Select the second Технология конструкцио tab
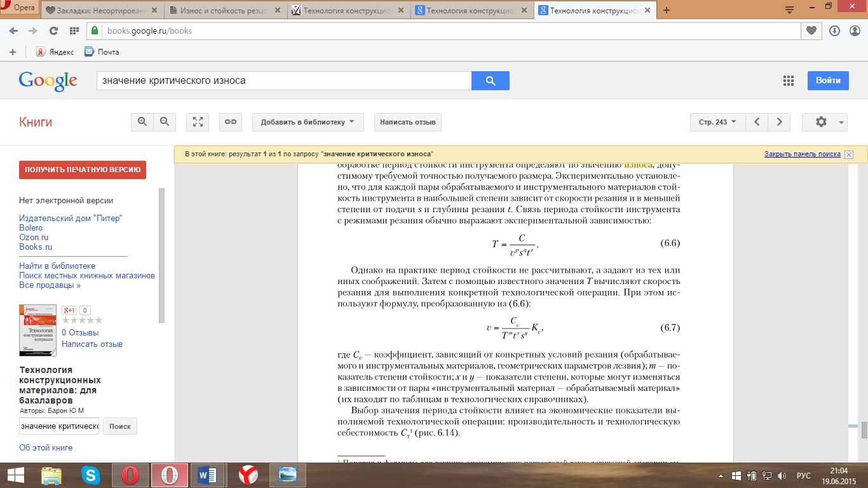868x488 pixels. pyautogui.click(x=471, y=11)
